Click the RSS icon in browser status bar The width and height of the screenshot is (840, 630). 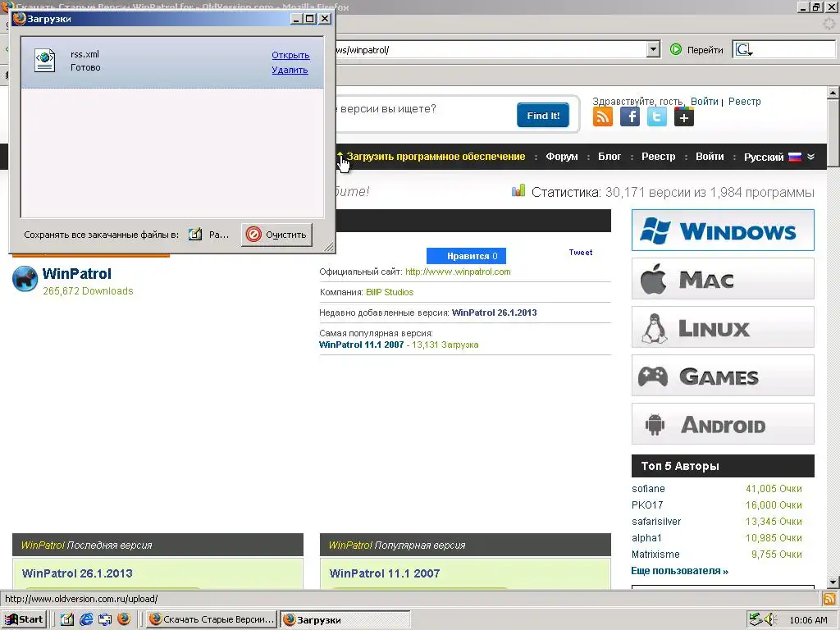(x=829, y=599)
